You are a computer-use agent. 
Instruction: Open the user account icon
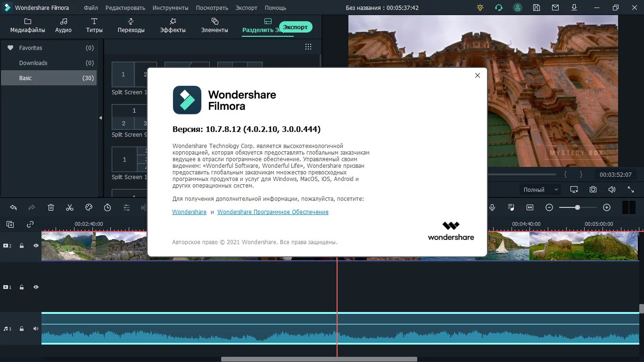518,8
